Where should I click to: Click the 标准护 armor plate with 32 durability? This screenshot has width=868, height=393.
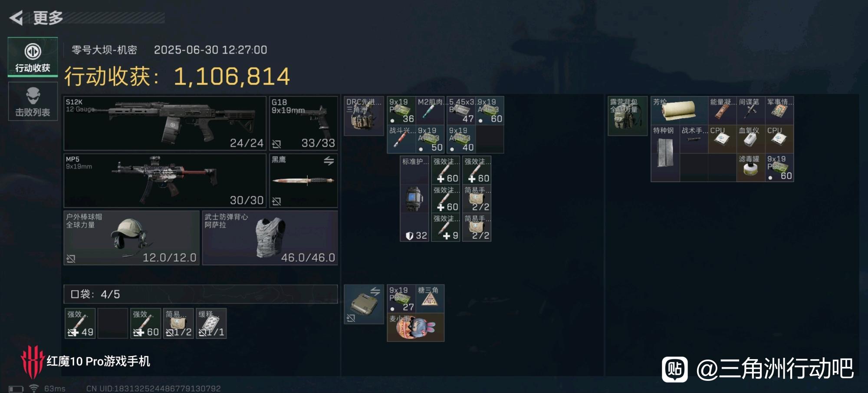click(414, 198)
